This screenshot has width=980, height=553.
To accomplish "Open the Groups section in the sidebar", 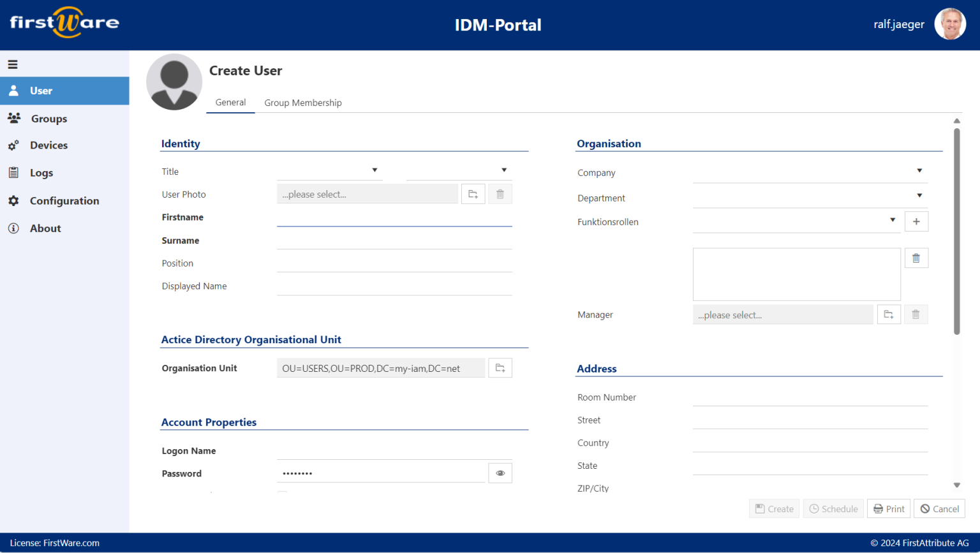I will (x=48, y=118).
